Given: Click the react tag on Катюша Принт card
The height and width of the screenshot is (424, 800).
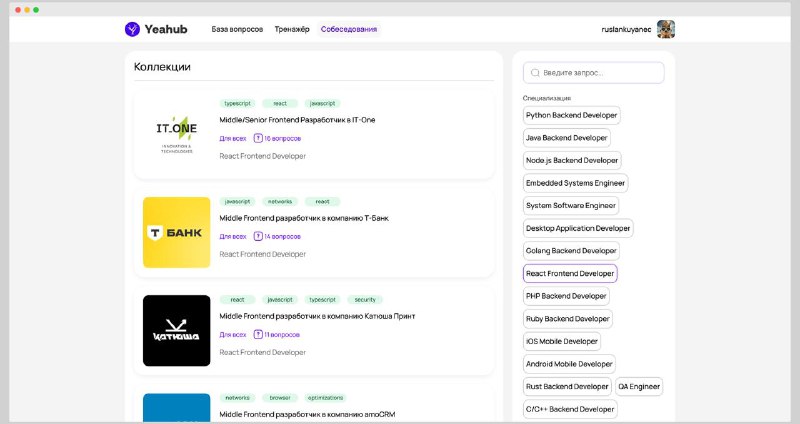Looking at the screenshot, I should click(x=237, y=300).
